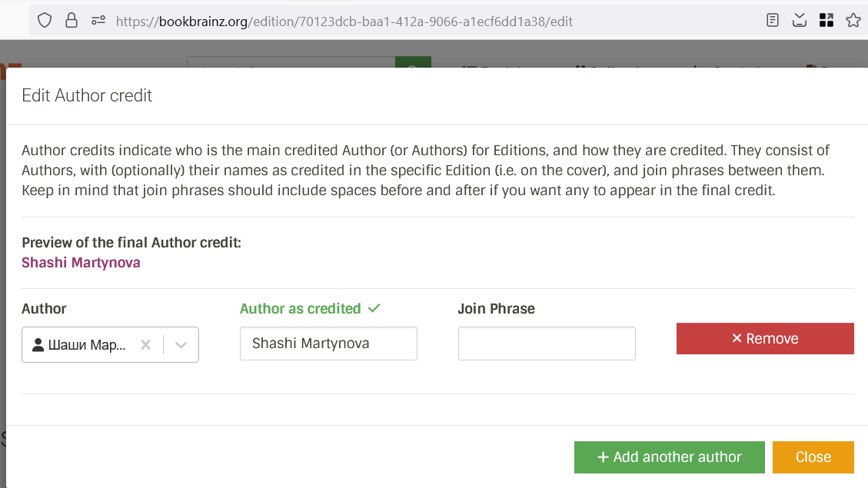Click the site security padlock icon
868x488 pixels.
pos(72,21)
